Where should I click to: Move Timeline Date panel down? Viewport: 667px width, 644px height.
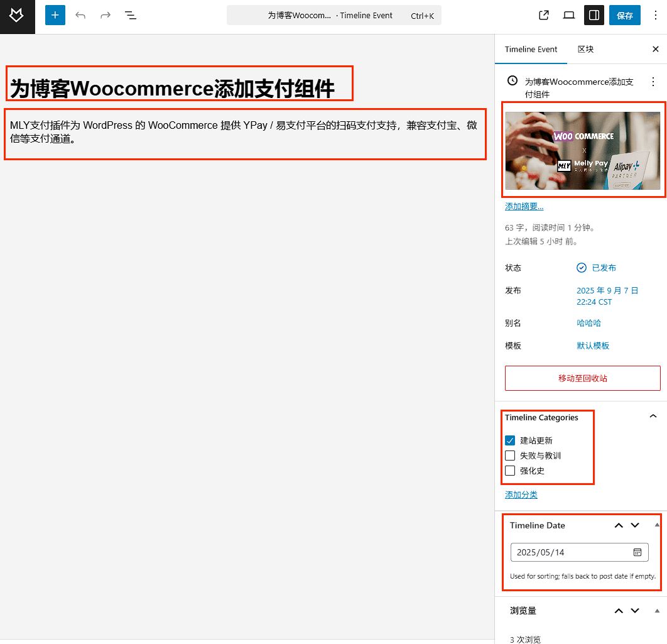pyautogui.click(x=635, y=525)
